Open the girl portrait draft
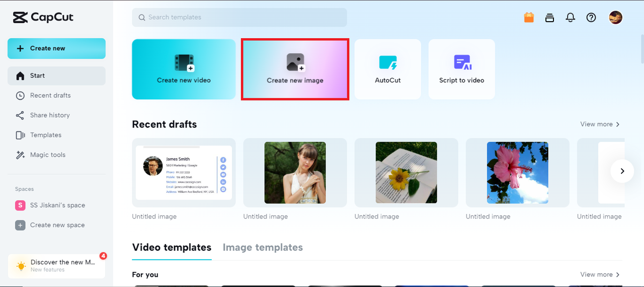The height and width of the screenshot is (287, 644). point(295,173)
